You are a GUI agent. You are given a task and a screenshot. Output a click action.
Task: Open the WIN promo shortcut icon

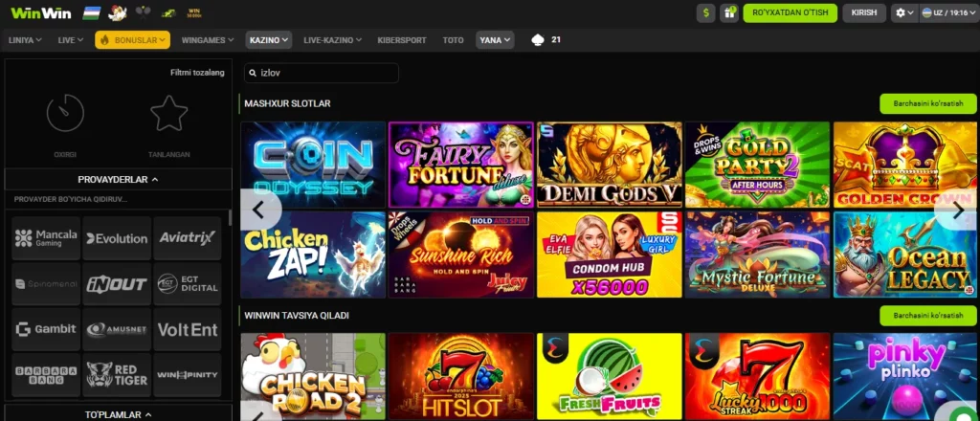click(194, 12)
